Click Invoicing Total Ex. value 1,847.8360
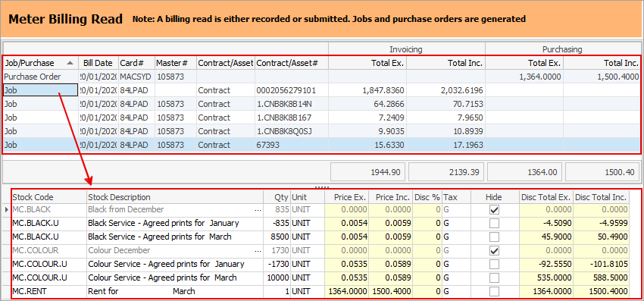644x301 pixels. pyautogui.click(x=383, y=90)
